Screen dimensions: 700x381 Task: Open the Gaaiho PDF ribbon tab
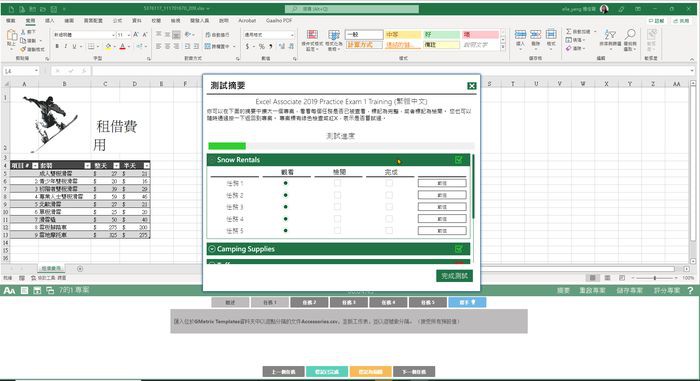[x=279, y=21]
